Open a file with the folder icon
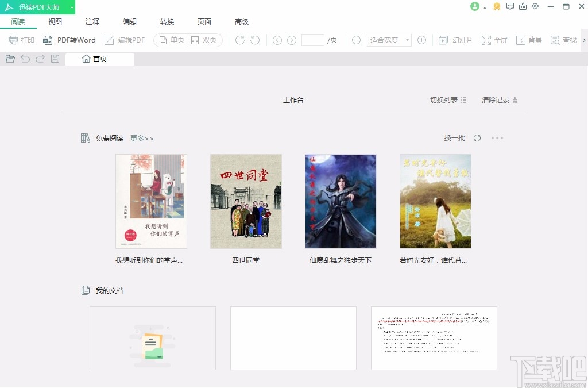The width and height of the screenshot is (588, 388). 10,58
